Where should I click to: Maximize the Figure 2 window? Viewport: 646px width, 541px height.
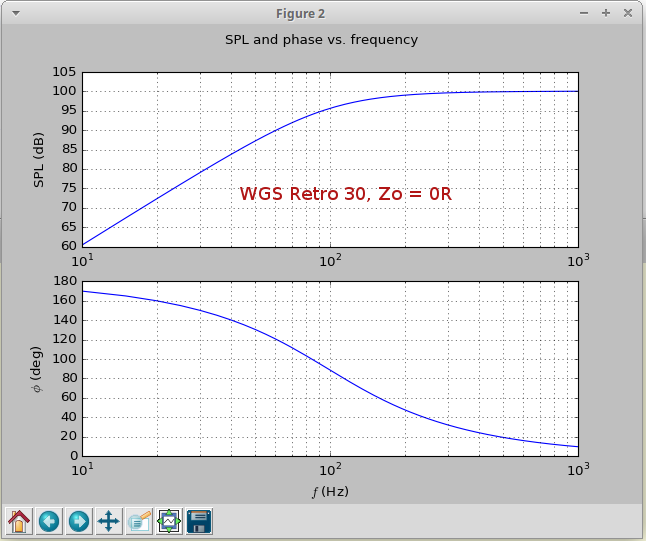606,13
